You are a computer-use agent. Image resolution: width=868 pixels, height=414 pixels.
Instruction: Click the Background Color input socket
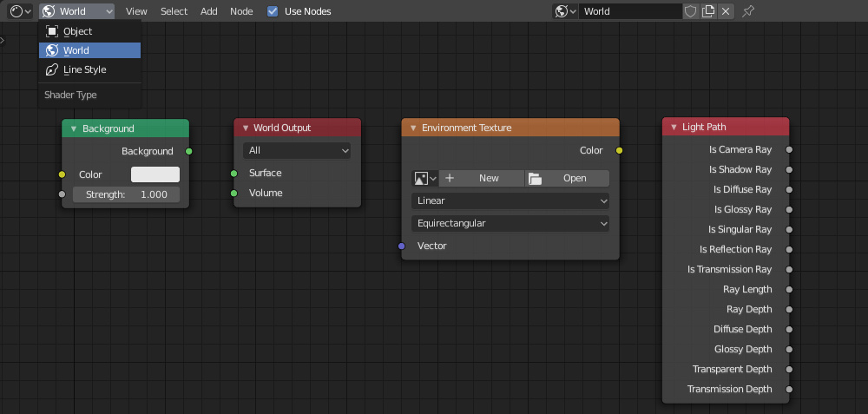(x=62, y=174)
